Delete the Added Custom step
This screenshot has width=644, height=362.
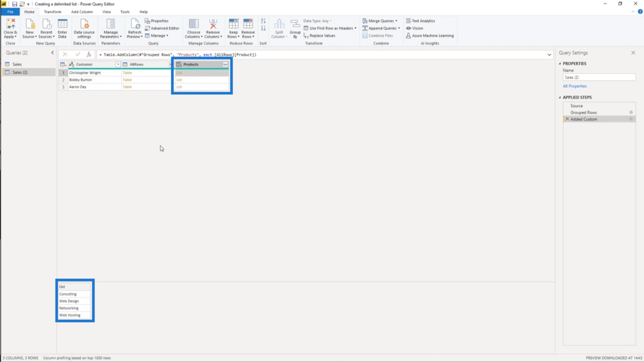tap(567, 119)
